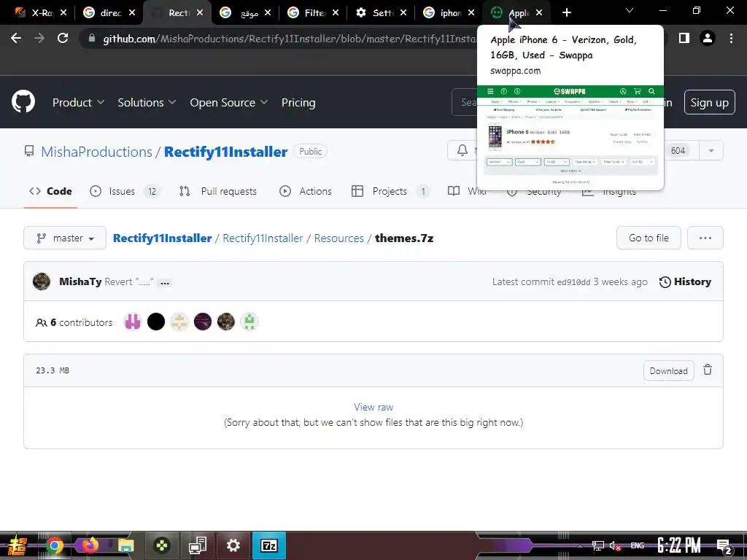Reload the page with refresh icon

(x=63, y=38)
